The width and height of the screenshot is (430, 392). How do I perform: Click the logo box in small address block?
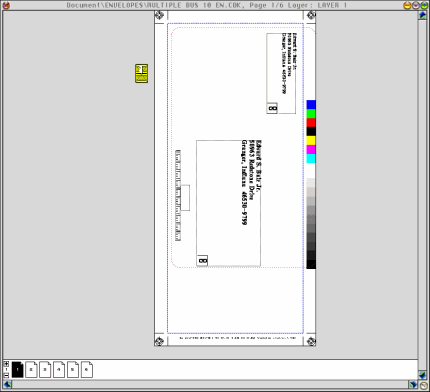tap(272, 108)
